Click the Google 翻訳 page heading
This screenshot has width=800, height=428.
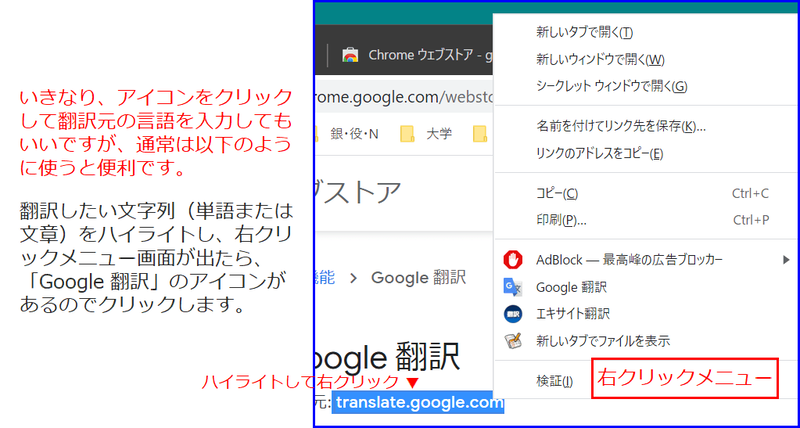point(388,355)
